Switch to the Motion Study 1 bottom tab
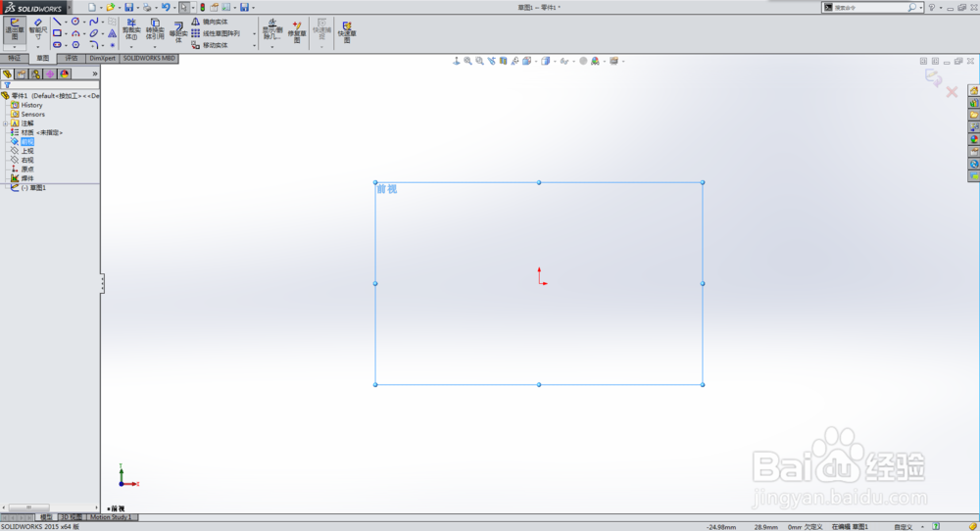The width and height of the screenshot is (980, 531). (x=111, y=517)
